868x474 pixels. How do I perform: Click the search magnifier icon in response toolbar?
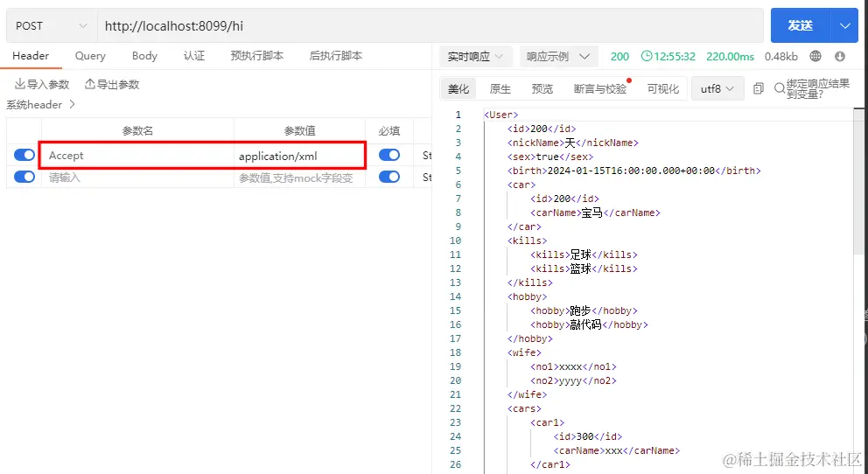(x=780, y=88)
